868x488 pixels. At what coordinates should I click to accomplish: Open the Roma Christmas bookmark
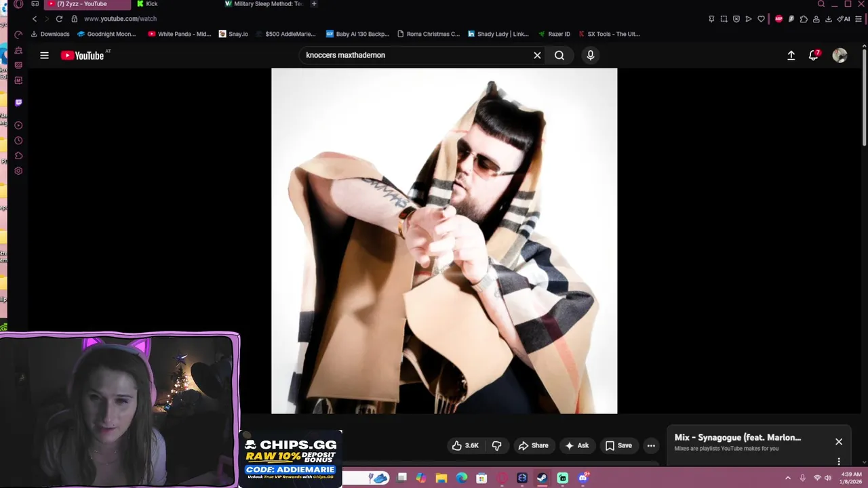pos(428,34)
